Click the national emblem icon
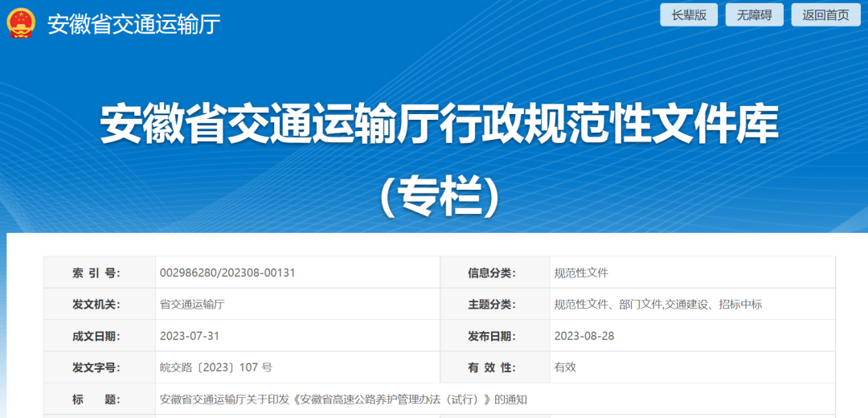The image size is (868, 418). pyautogui.click(x=22, y=23)
